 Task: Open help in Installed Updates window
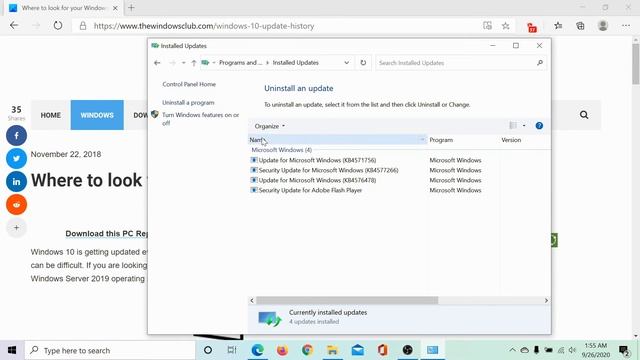539,126
